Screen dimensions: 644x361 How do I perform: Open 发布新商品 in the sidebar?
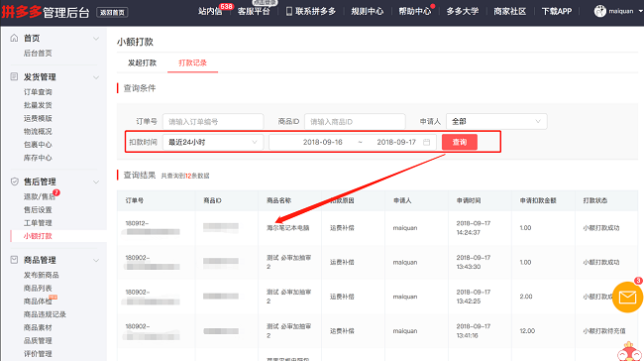41,275
